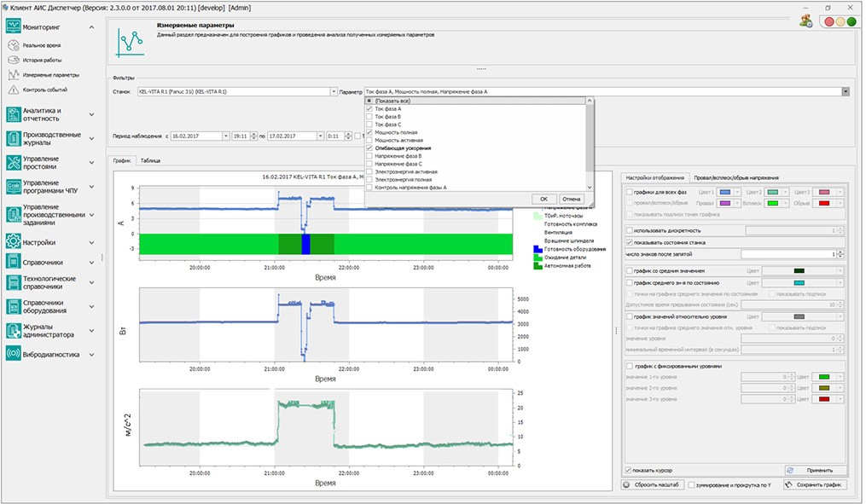Open Настройки отображения tab
The width and height of the screenshot is (866, 504).
click(654, 177)
